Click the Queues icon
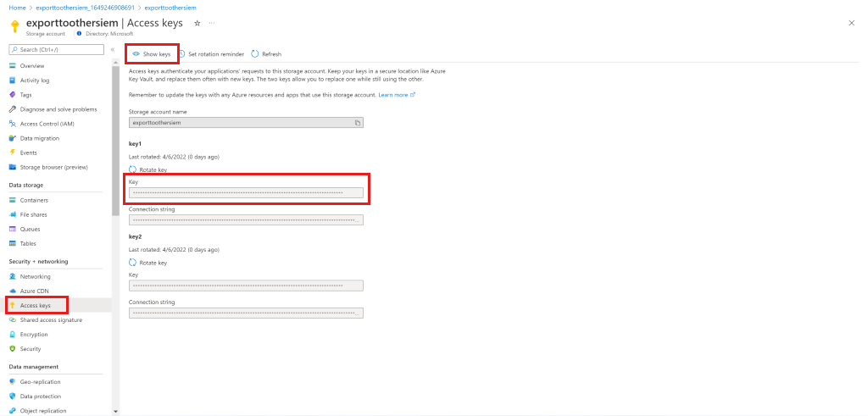868x416 pixels. [x=12, y=229]
